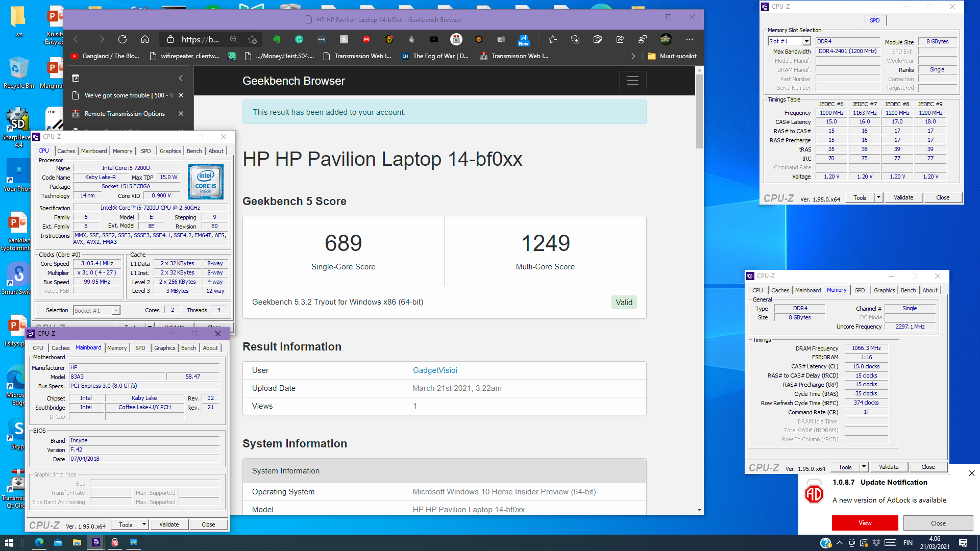The height and width of the screenshot is (551, 980).
Task: Close the 'We've got some trouble' tab
Action: tap(181, 95)
